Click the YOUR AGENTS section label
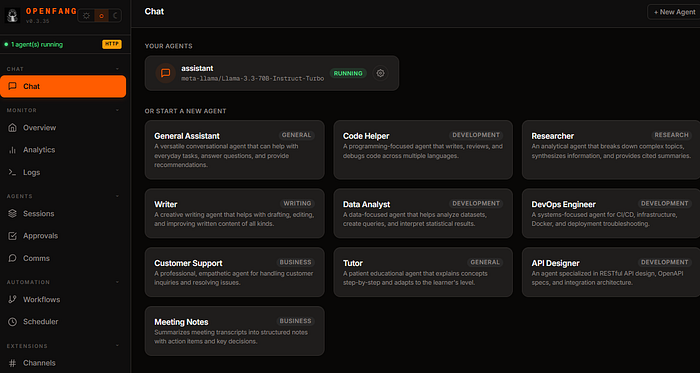Image resolution: width=700 pixels, height=373 pixels. click(169, 46)
